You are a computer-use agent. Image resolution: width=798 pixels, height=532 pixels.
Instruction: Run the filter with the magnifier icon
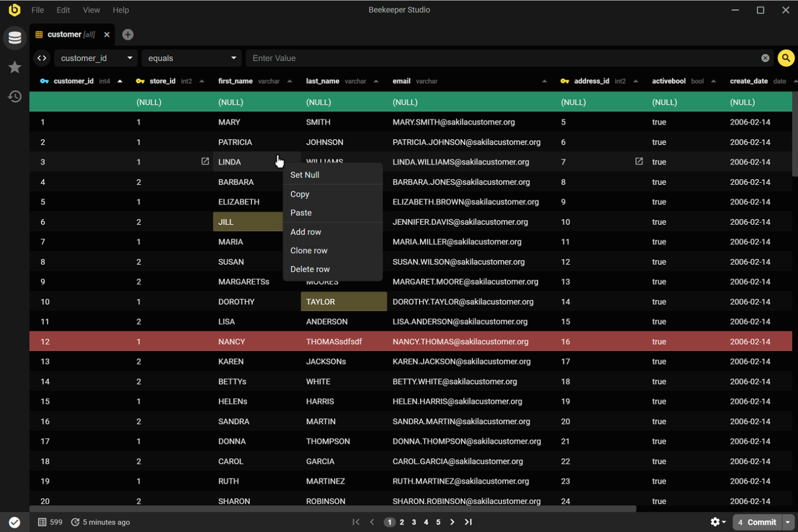pos(786,58)
